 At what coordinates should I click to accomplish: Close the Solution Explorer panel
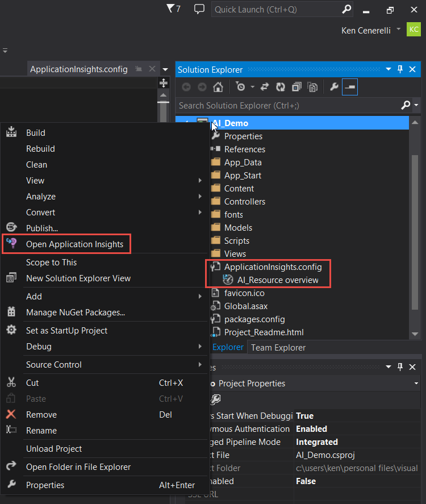412,69
